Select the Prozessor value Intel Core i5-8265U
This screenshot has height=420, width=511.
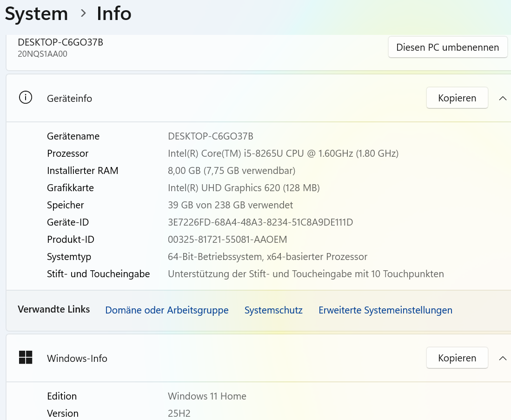(283, 153)
